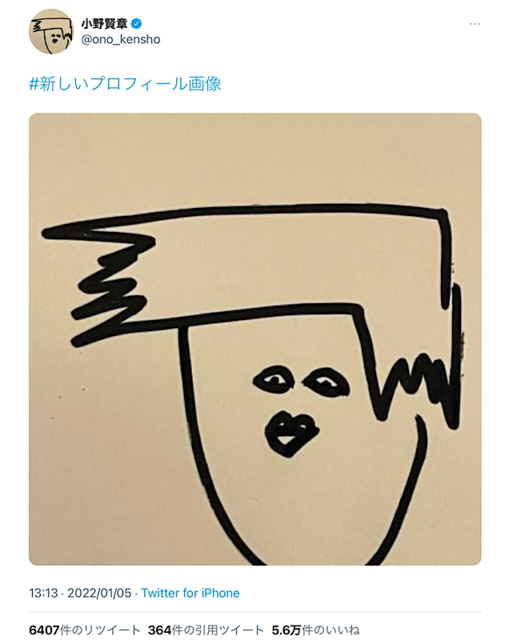Visit the @ono_kensho handle
Screen dimensions: 509x640
pyautogui.click(x=120, y=40)
